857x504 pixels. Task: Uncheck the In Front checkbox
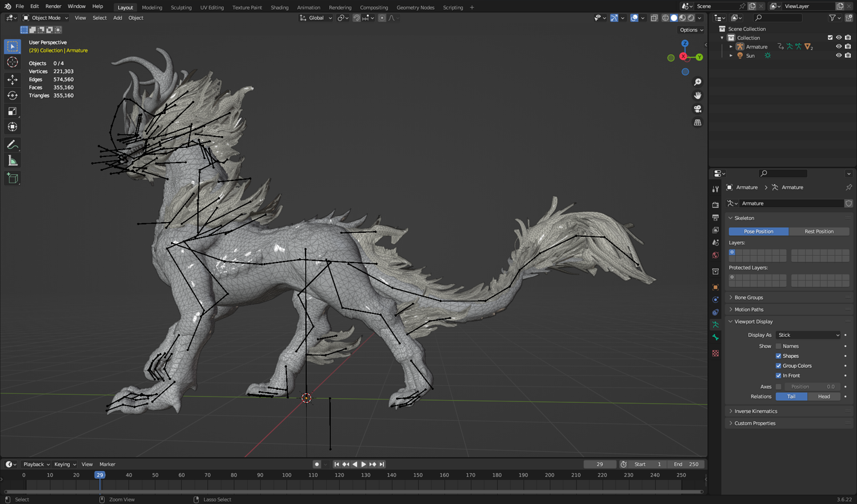click(778, 376)
